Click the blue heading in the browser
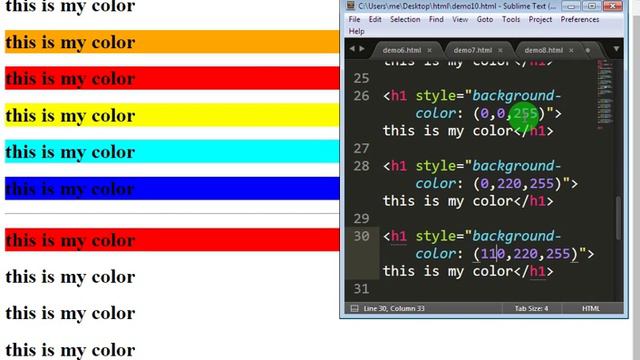Viewport: 640px width, 360px height. pos(172,188)
